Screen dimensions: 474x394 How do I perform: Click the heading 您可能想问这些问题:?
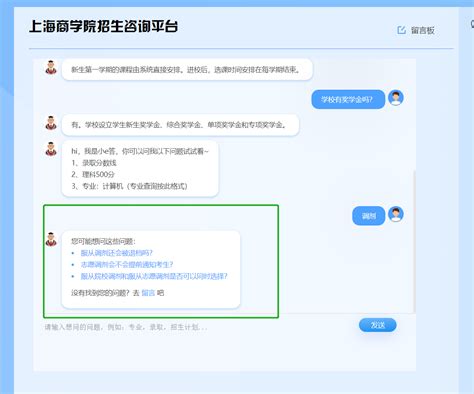click(103, 241)
